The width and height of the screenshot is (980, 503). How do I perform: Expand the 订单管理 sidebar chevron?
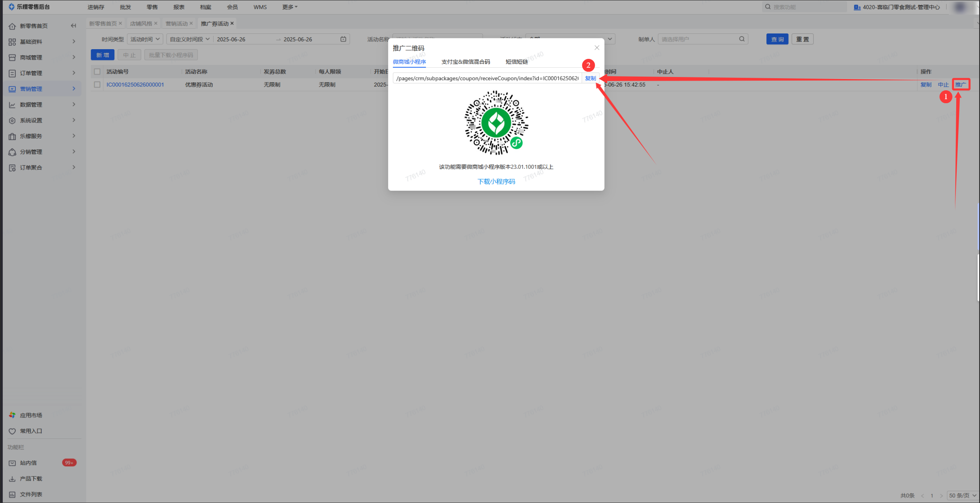coord(74,73)
